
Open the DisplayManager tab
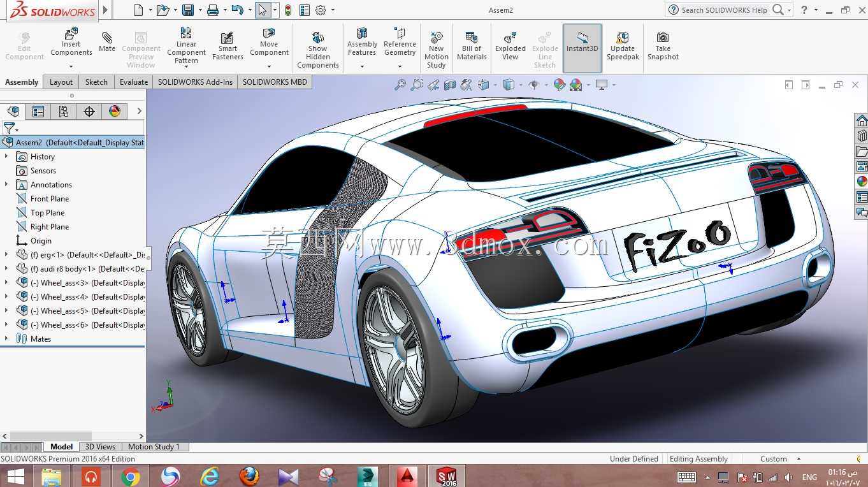click(x=115, y=112)
